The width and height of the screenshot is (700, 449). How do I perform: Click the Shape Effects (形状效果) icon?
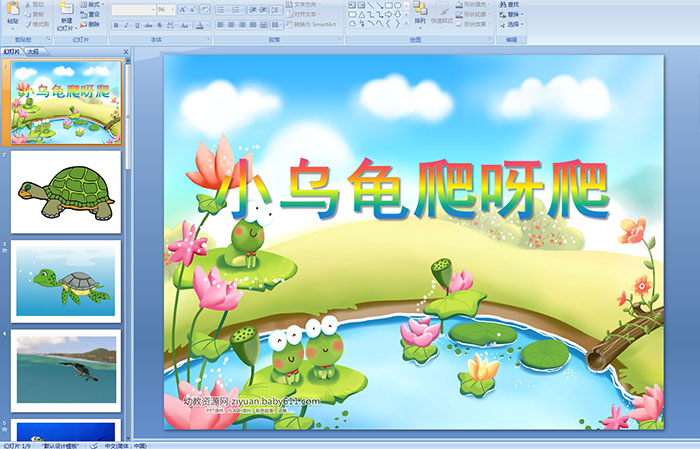tap(459, 24)
